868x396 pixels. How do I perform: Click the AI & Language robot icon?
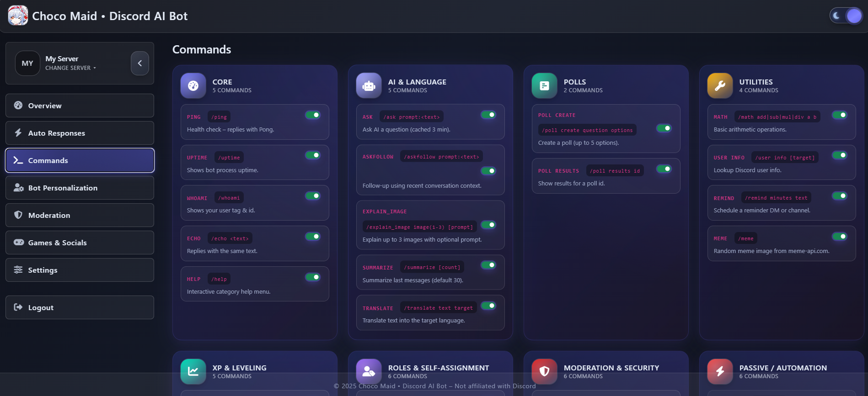click(x=369, y=85)
